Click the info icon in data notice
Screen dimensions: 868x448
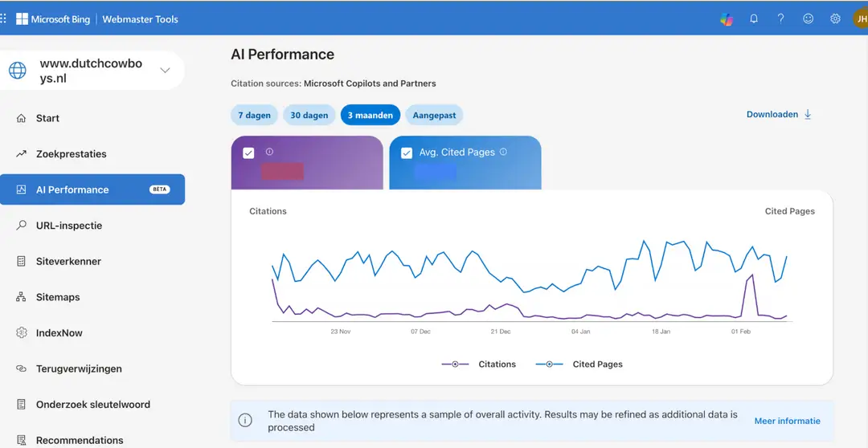(x=245, y=420)
